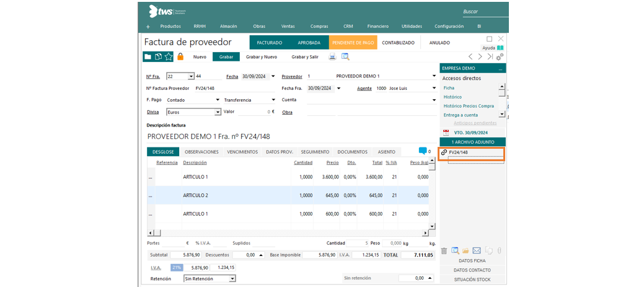Click the greyed copy icon in sidebar

point(489,250)
